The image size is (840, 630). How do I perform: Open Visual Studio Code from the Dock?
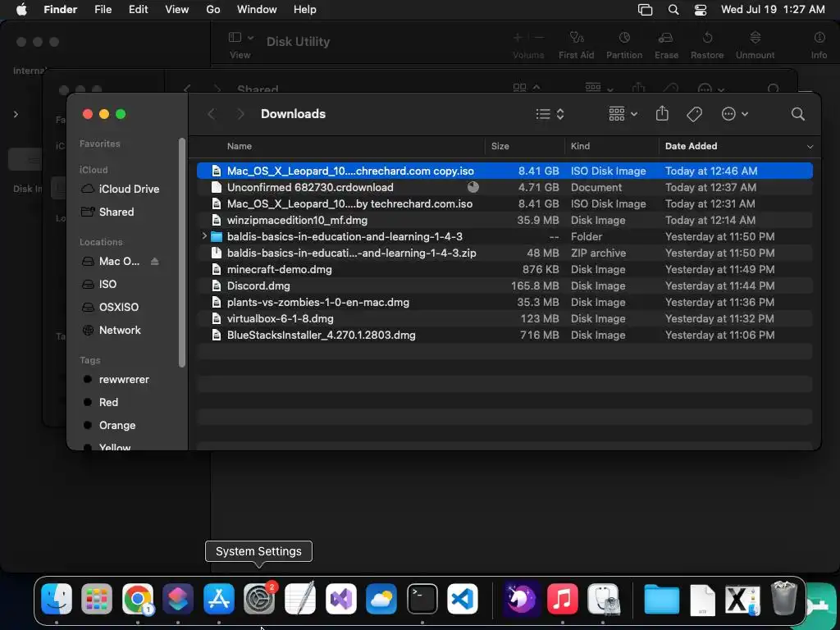(463, 599)
